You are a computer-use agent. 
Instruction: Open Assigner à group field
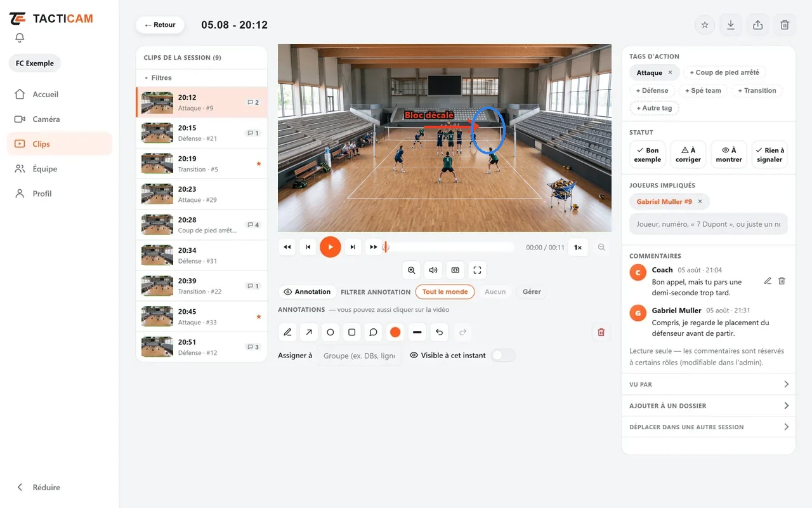coord(359,356)
